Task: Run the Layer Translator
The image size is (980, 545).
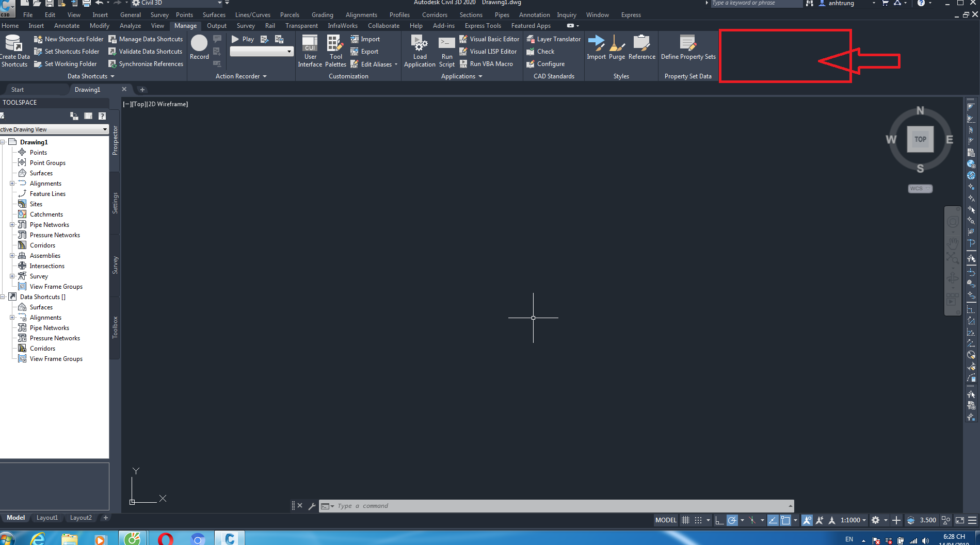Action: (x=553, y=39)
